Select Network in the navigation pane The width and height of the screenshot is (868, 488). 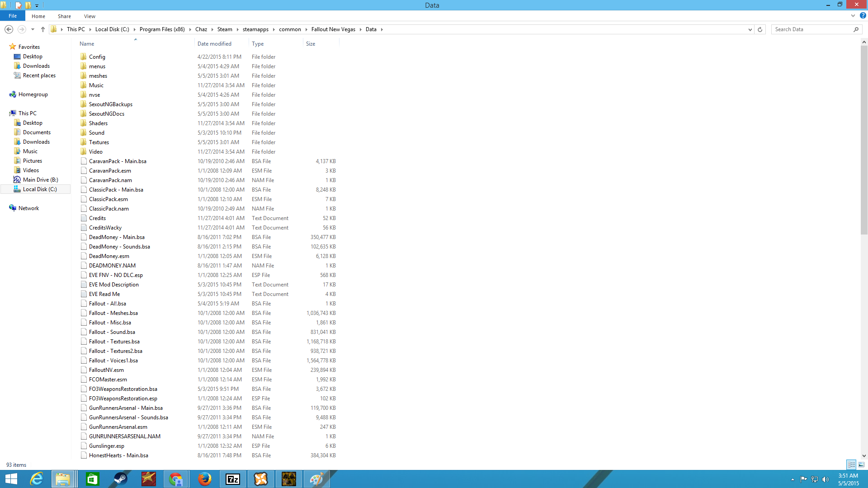28,208
